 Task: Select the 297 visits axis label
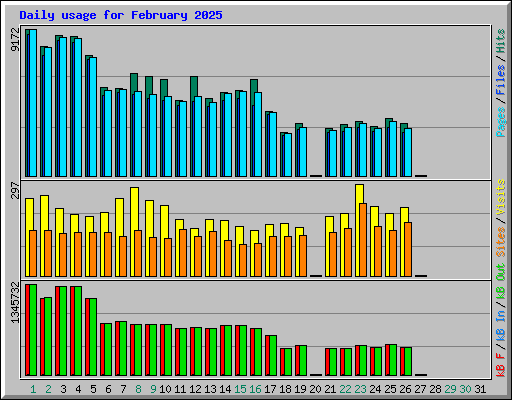click(15, 190)
